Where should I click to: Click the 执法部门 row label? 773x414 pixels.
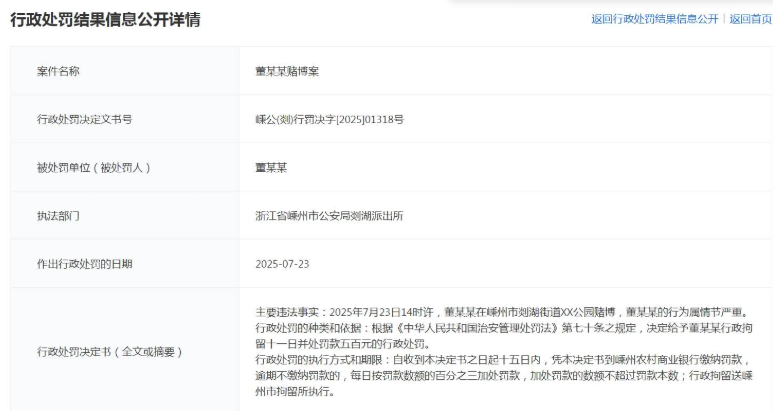[58, 215]
